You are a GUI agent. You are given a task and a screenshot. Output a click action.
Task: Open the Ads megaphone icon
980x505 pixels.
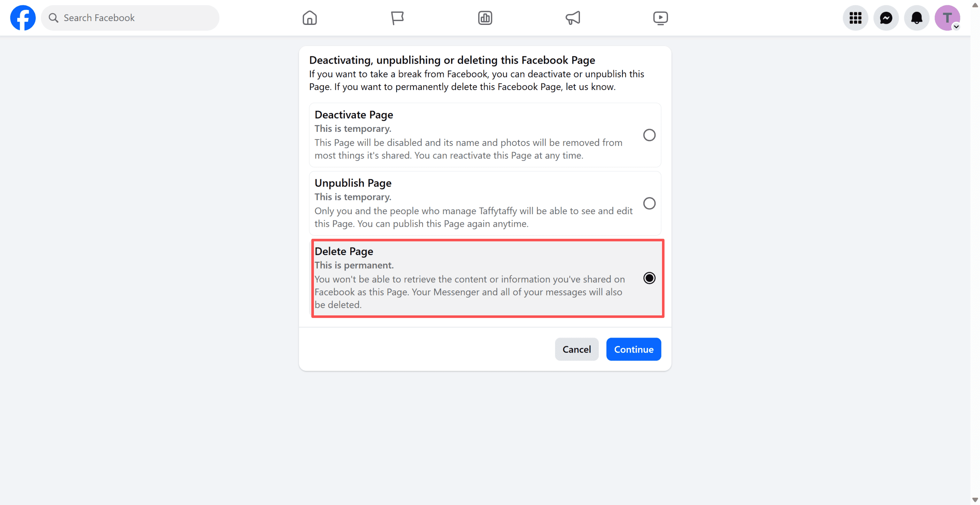573,18
